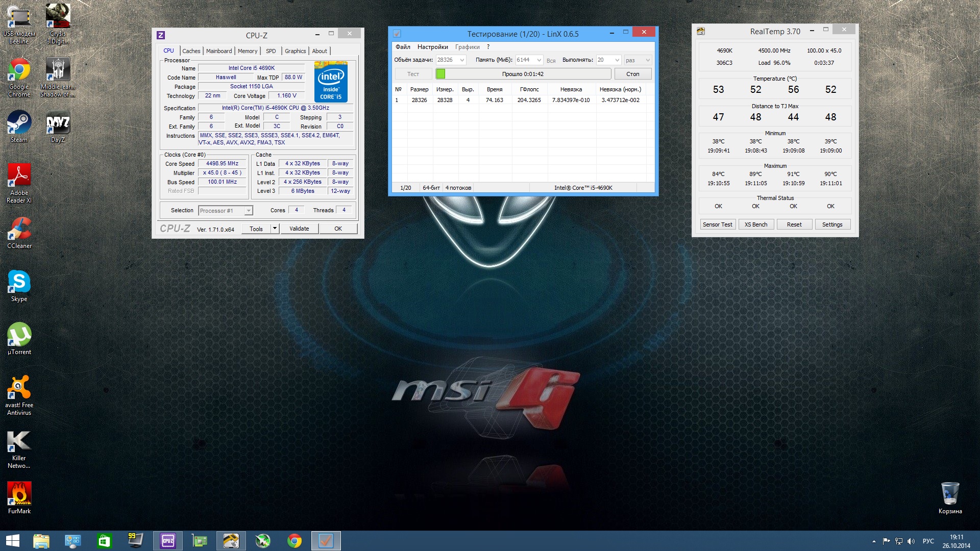
Task: Open the Killer Network desktop shortcut
Action: (19, 449)
